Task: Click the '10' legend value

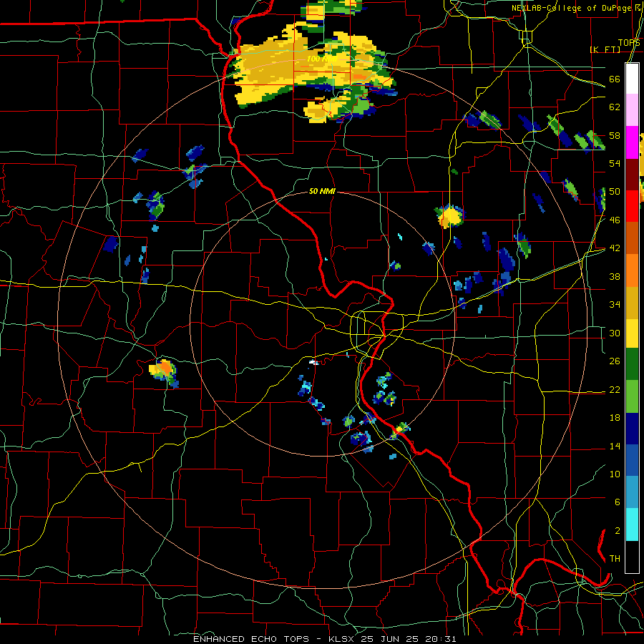Action: (x=615, y=474)
